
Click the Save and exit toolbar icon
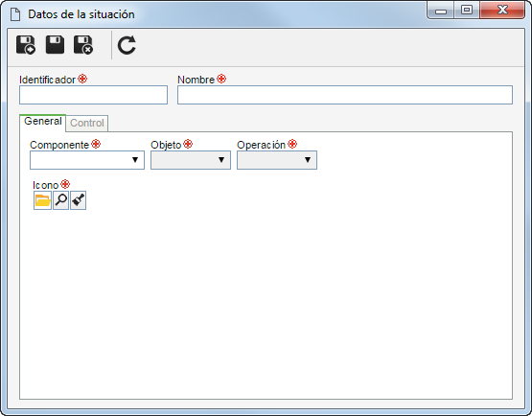pyautogui.click(x=83, y=45)
